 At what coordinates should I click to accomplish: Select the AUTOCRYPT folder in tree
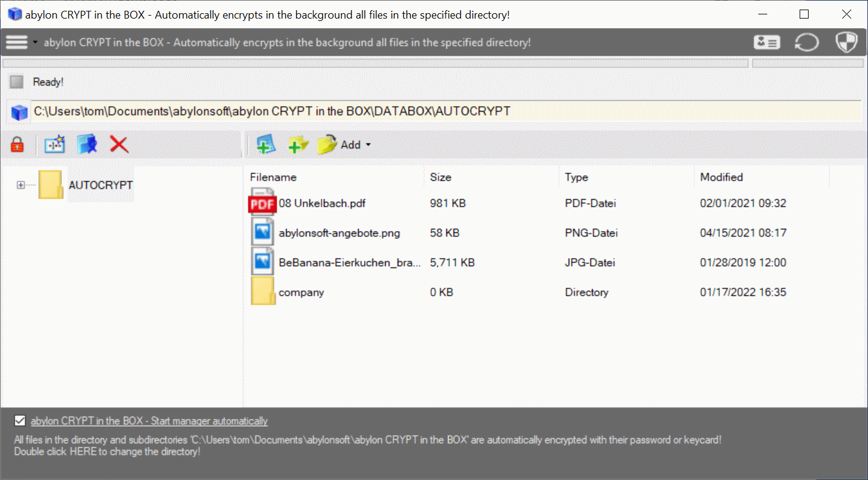100,185
